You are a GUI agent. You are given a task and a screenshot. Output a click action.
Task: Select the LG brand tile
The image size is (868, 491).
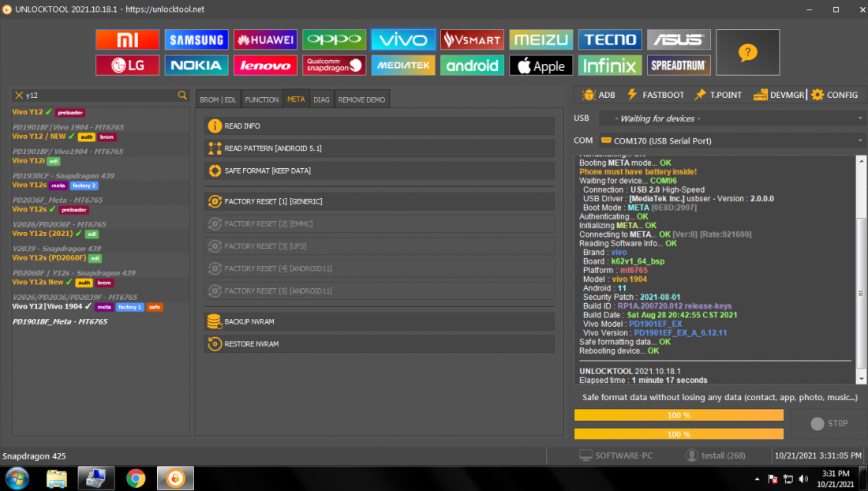click(127, 66)
